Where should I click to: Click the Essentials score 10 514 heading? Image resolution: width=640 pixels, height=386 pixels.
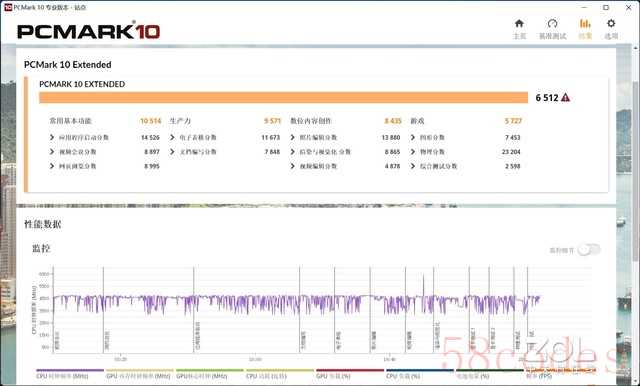pyautogui.click(x=105, y=121)
